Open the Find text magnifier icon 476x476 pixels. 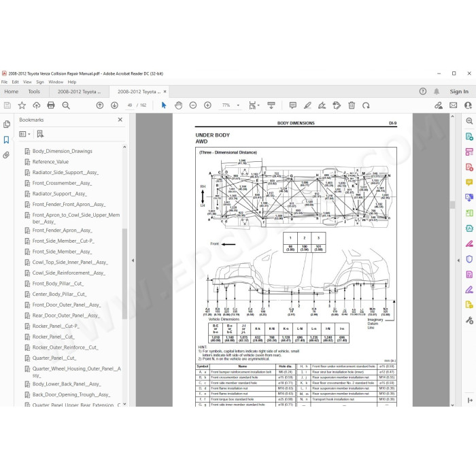tap(66, 105)
